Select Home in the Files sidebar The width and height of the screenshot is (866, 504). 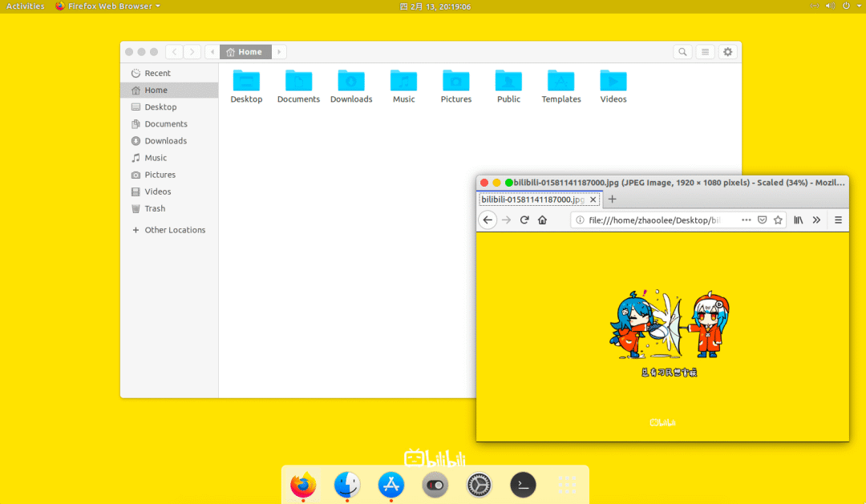[169, 90]
